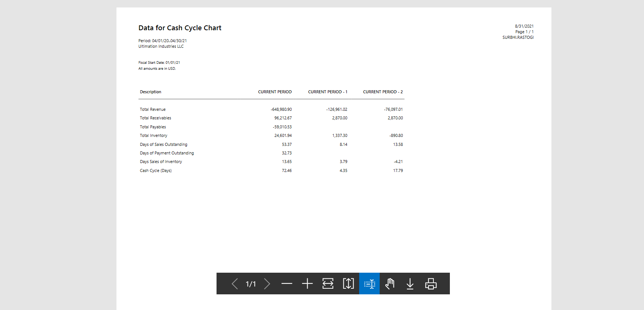
Task: Fit the report to page width
Action: [x=328, y=284]
